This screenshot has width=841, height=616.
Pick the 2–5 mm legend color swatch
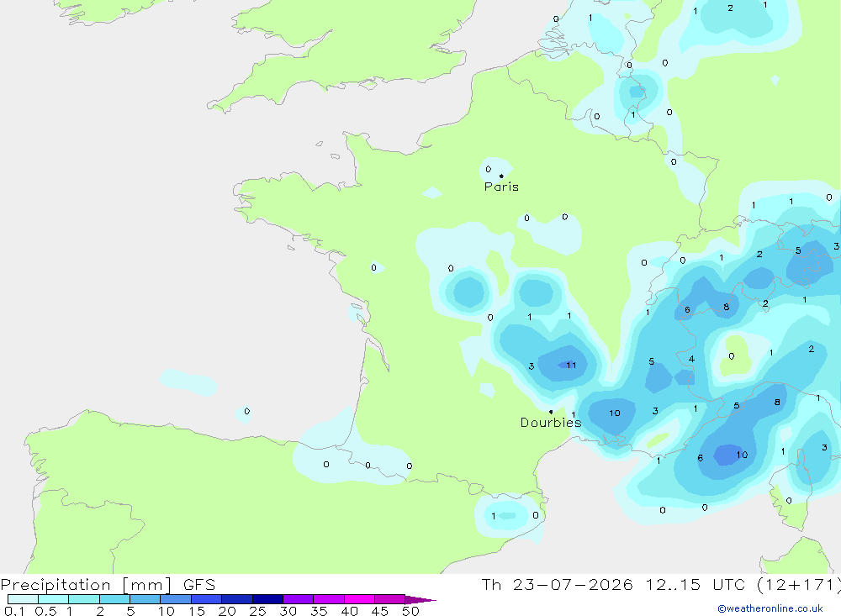click(114, 599)
